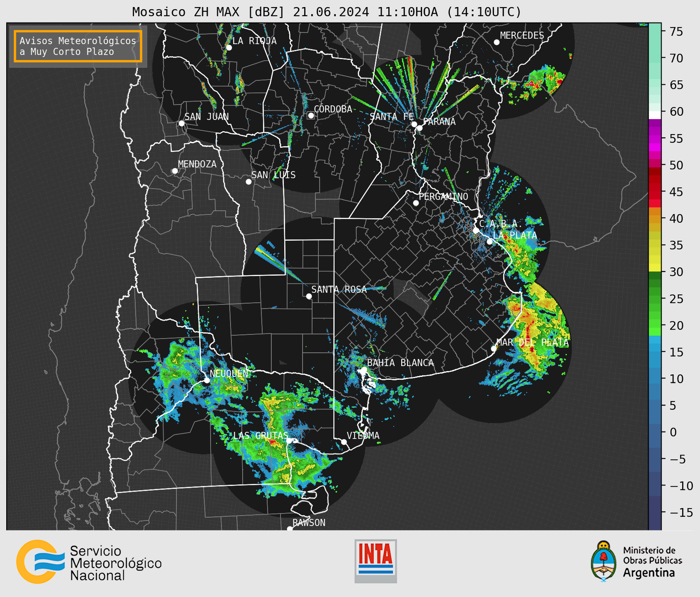700x597 pixels.
Task: Click the 14:10UTC timestamp in title
Action: click(x=484, y=12)
